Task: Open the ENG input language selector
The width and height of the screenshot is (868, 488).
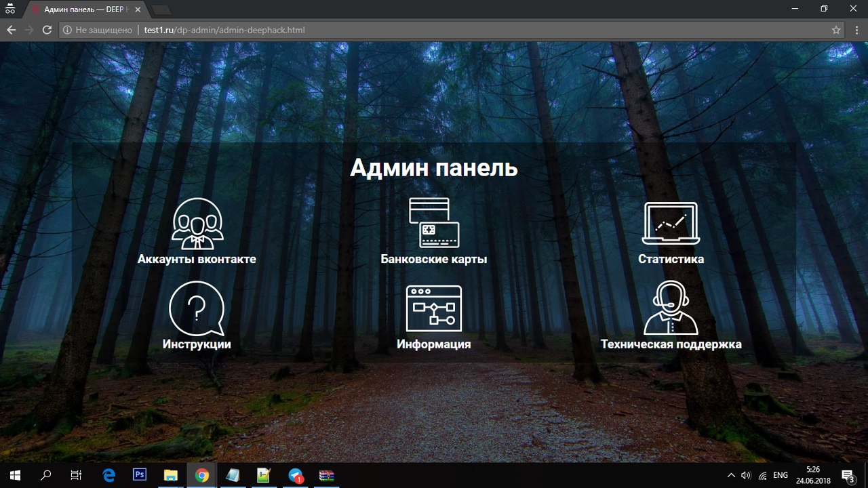Action: (x=781, y=475)
